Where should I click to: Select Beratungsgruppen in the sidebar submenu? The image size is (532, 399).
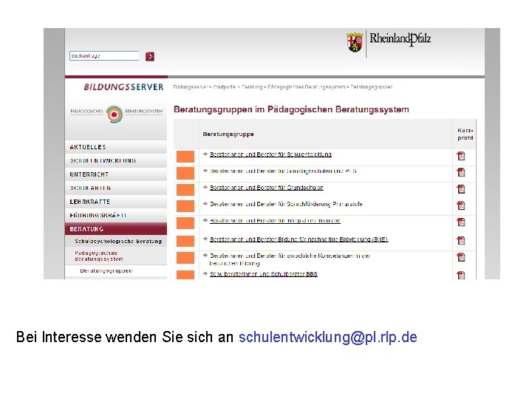click(106, 270)
